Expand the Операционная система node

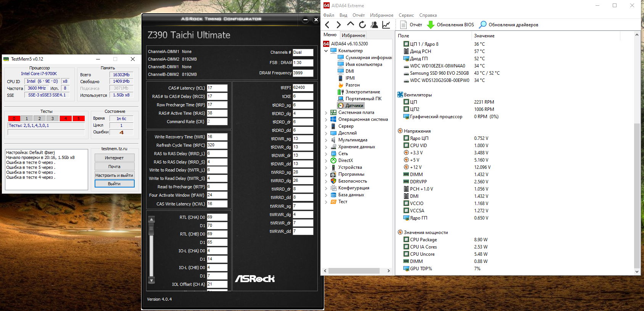point(326,119)
